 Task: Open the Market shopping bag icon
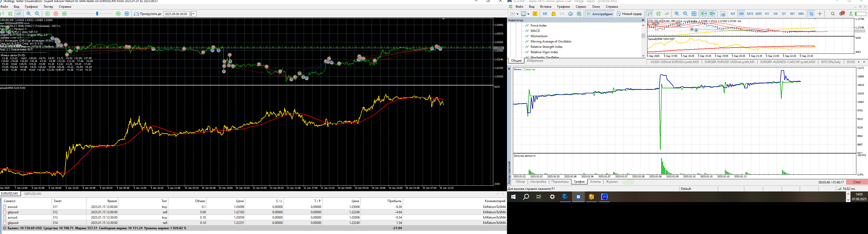pos(554,14)
